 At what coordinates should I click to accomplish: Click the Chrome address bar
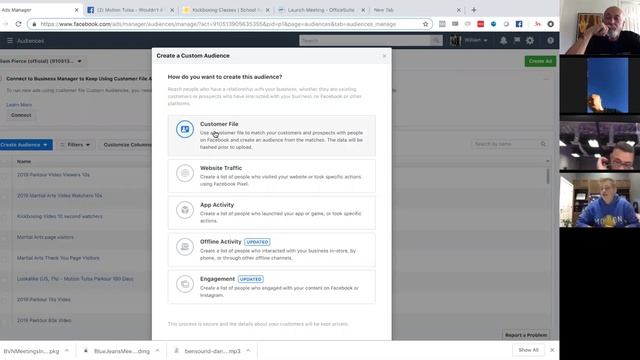point(229,24)
